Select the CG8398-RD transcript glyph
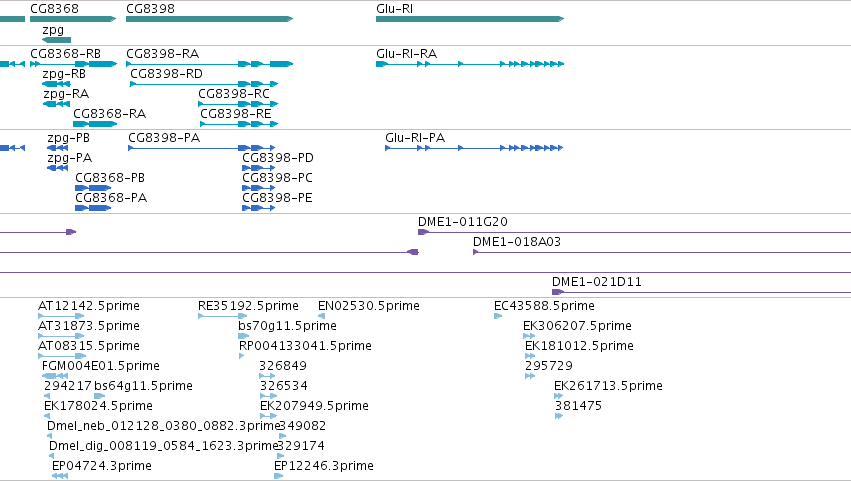Image resolution: width=851 pixels, height=481 pixels. pos(204,84)
